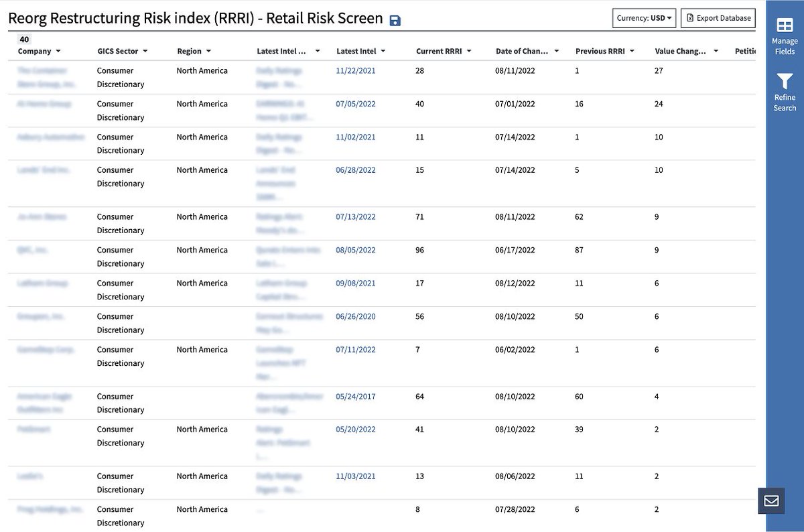Export the database to file

718,18
